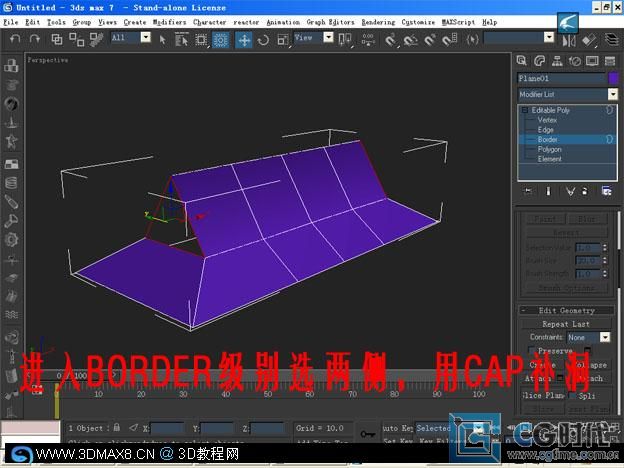Click the Select and Manipulate icon
Viewport: 624px width, 468px height.
click(368, 39)
